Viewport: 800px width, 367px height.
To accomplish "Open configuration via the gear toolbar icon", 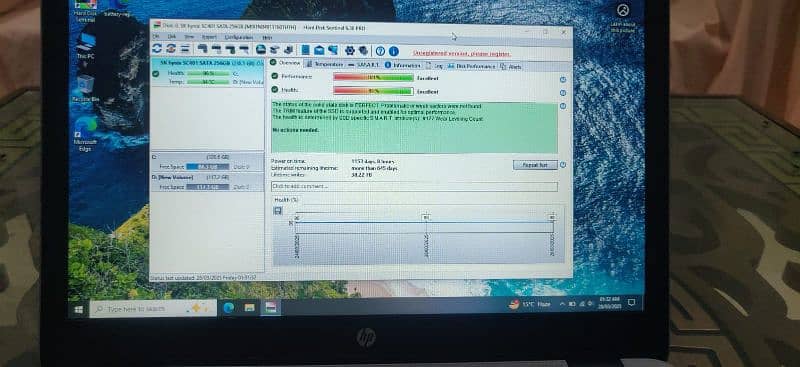I will tap(350, 51).
